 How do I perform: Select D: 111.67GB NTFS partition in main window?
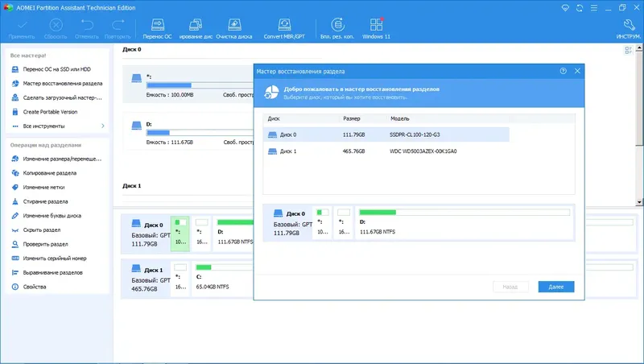coord(234,234)
